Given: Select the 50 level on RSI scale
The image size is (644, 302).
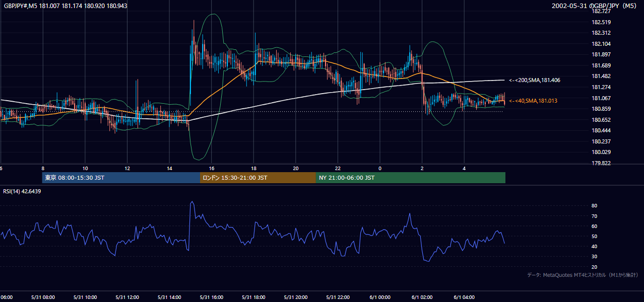Looking at the screenshot, I should [x=595, y=237].
